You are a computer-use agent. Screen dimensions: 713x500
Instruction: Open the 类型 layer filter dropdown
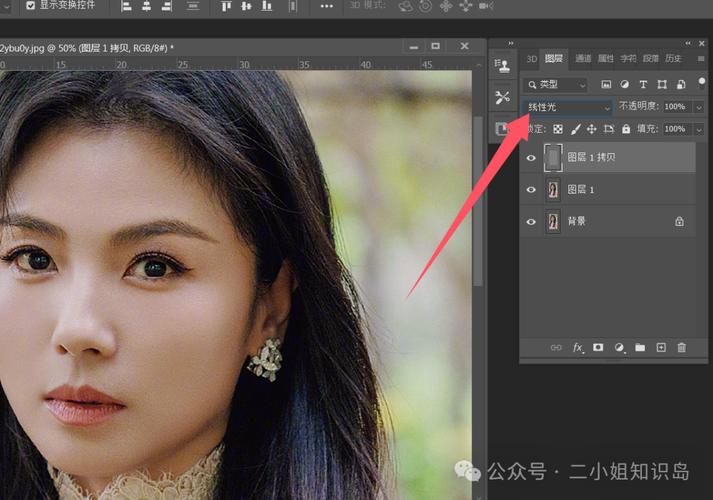[x=557, y=85]
